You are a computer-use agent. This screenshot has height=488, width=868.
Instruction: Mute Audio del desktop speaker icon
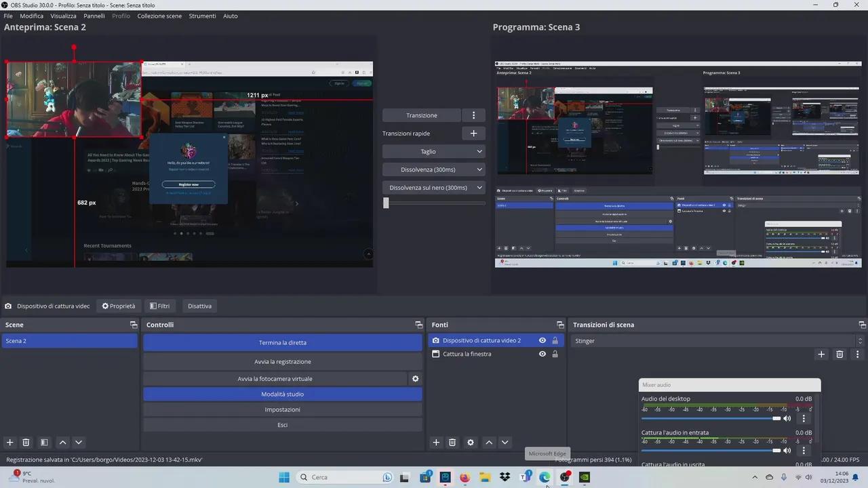[x=787, y=418]
